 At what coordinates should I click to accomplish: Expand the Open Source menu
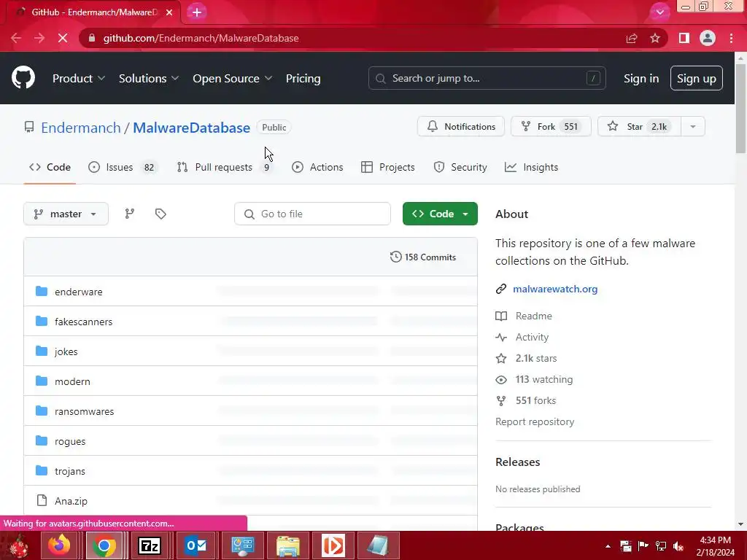(x=233, y=79)
